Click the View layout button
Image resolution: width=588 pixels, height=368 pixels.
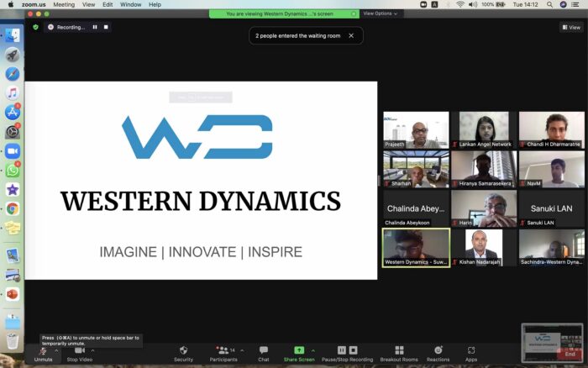pyautogui.click(x=570, y=27)
